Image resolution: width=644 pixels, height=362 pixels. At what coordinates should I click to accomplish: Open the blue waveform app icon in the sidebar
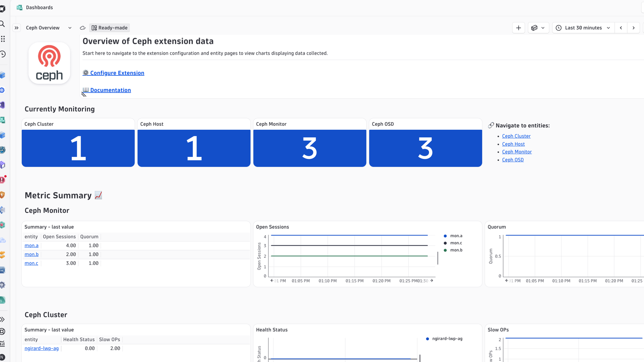pyautogui.click(x=2, y=210)
